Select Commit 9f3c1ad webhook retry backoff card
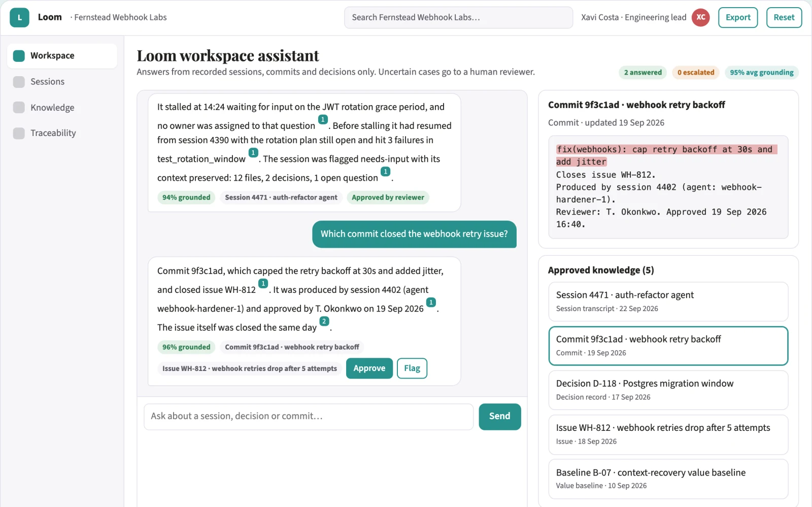 (668, 346)
